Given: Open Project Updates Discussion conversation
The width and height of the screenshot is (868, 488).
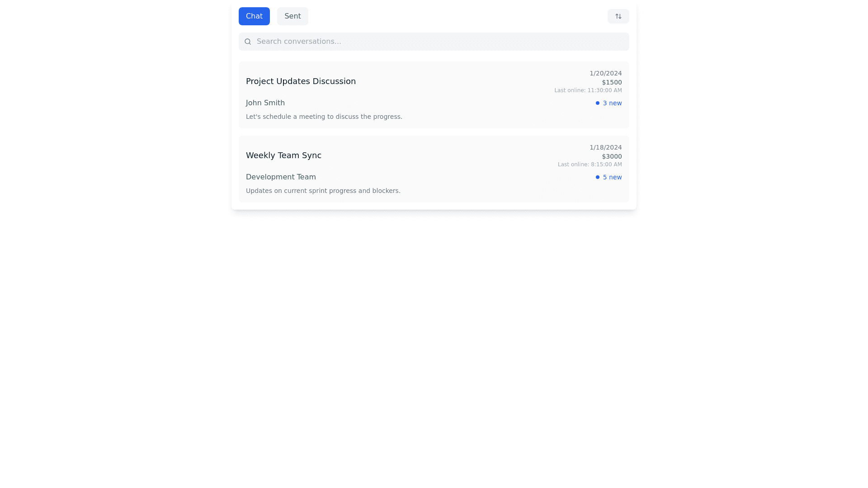Looking at the screenshot, I should pyautogui.click(x=301, y=81).
